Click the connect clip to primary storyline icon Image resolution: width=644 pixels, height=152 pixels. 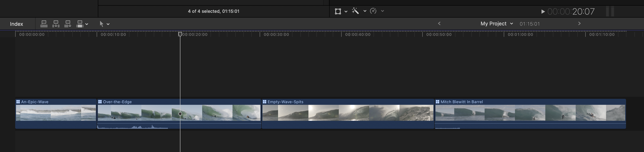(44, 24)
